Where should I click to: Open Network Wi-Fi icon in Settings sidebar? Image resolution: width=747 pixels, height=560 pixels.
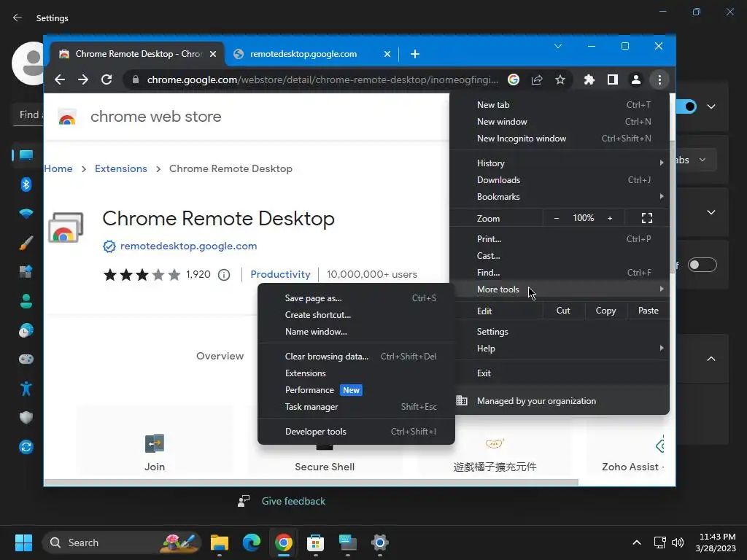click(x=26, y=214)
